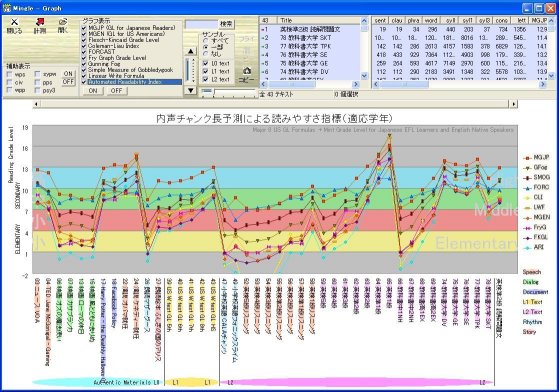Toggle the L1 text checkbox
The height and width of the screenshot is (392, 559).
pos(205,72)
